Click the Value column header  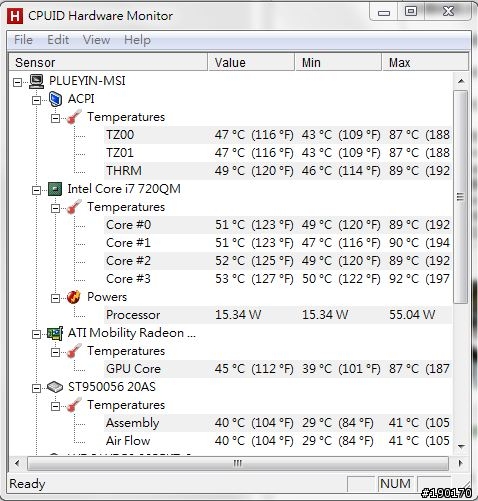pyautogui.click(x=251, y=62)
